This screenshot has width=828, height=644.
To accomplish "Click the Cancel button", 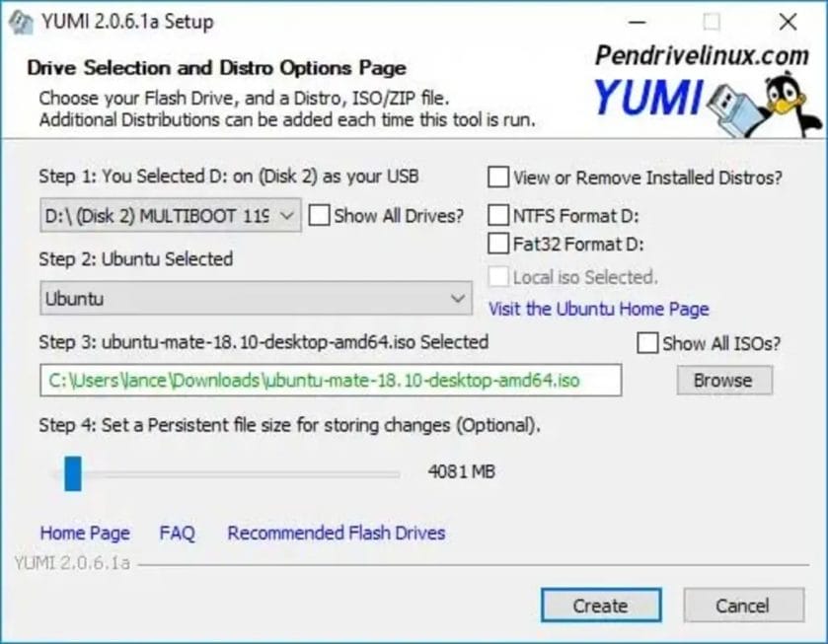I will point(743,607).
